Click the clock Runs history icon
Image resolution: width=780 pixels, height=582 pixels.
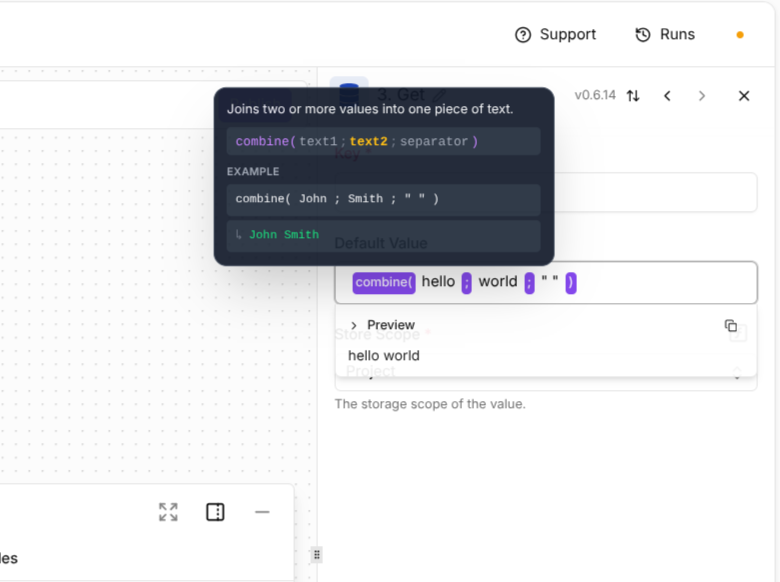click(643, 35)
